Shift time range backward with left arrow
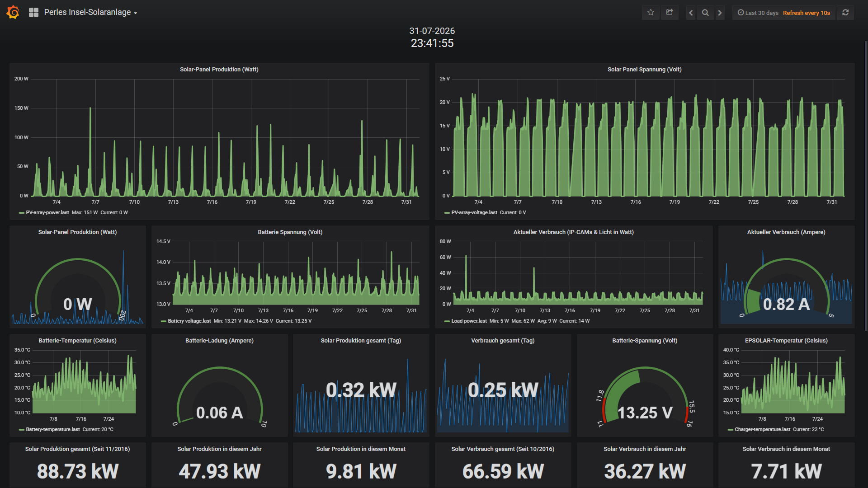The image size is (868, 488). click(691, 13)
